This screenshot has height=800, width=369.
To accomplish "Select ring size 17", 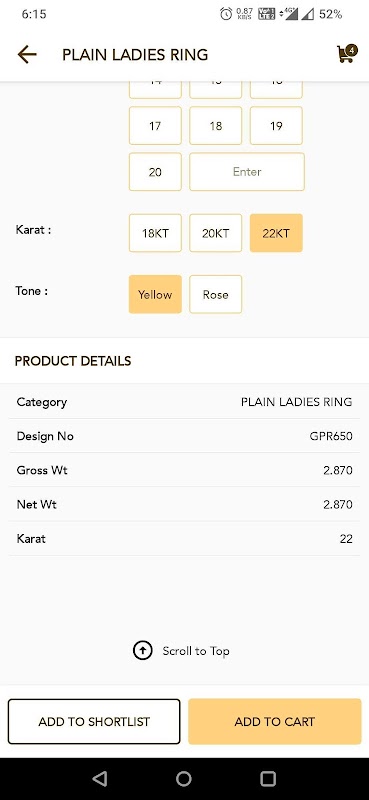I will click(x=155, y=126).
